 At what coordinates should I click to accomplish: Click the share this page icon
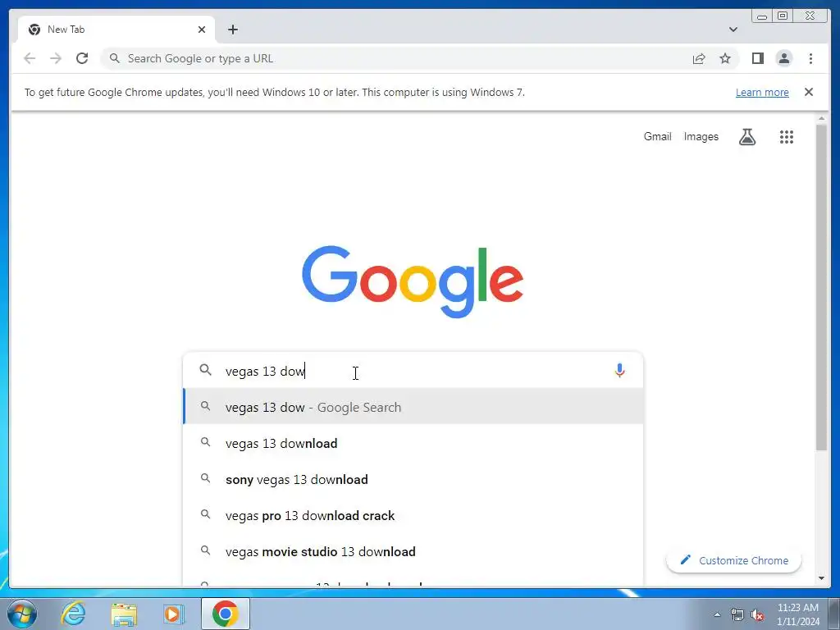click(x=699, y=58)
